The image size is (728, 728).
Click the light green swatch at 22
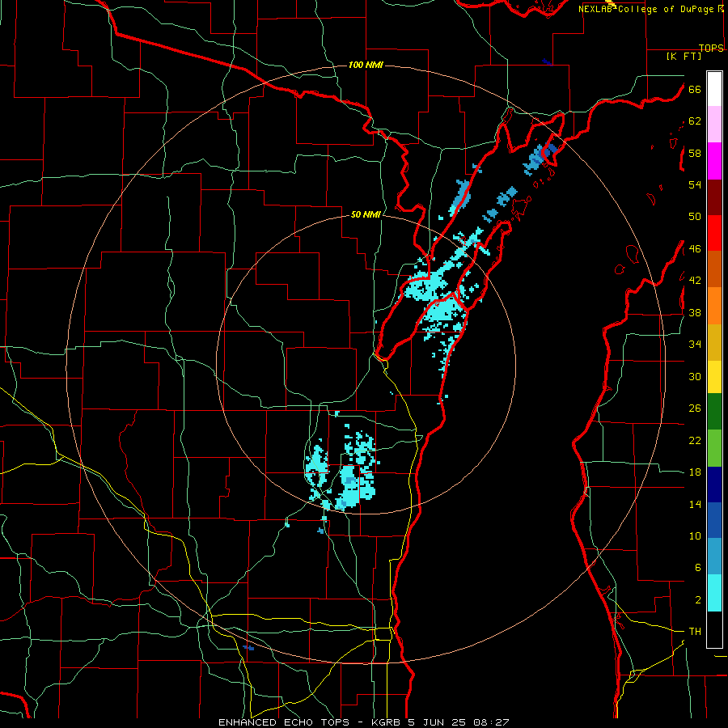point(714,448)
